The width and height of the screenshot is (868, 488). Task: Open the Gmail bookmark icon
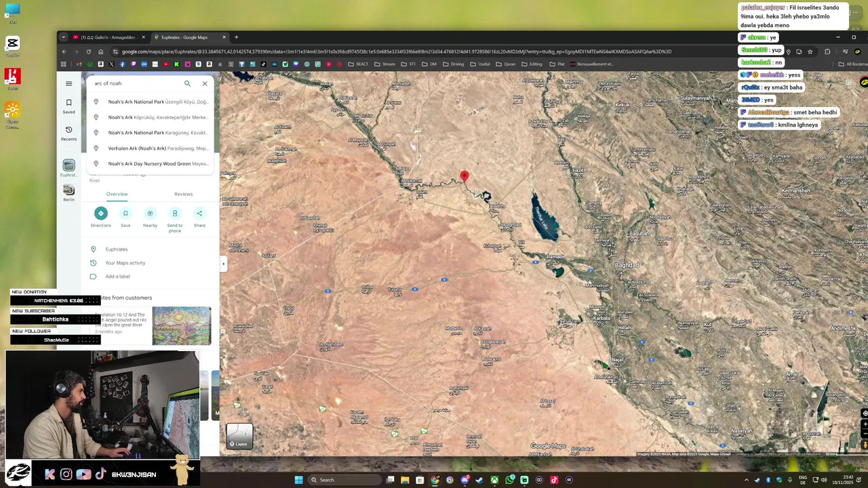point(79,64)
